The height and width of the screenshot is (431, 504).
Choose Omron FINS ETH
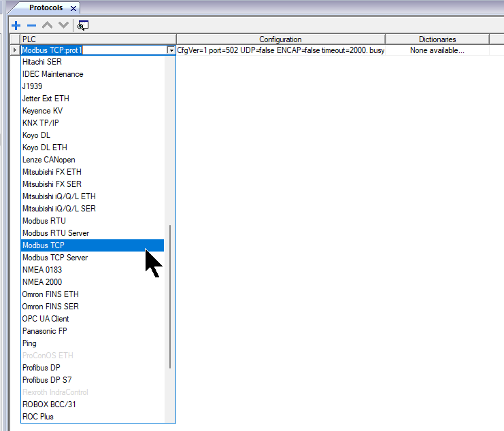tap(93, 294)
